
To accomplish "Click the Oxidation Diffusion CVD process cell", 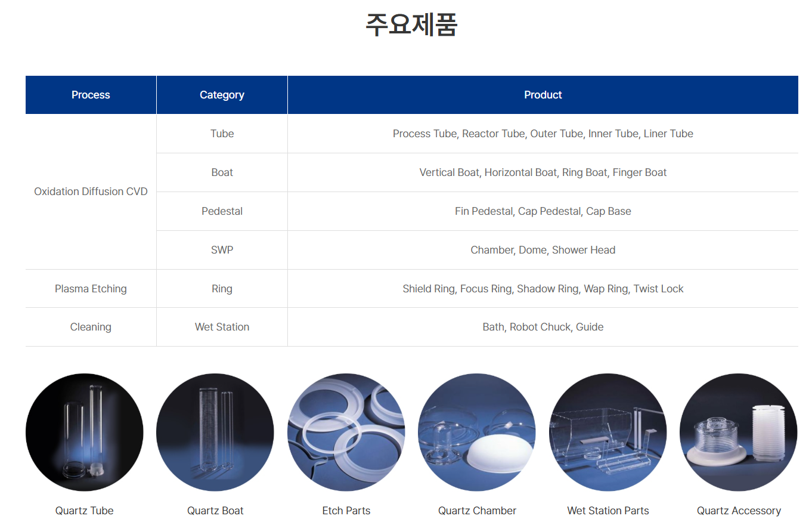I will click(x=91, y=192).
